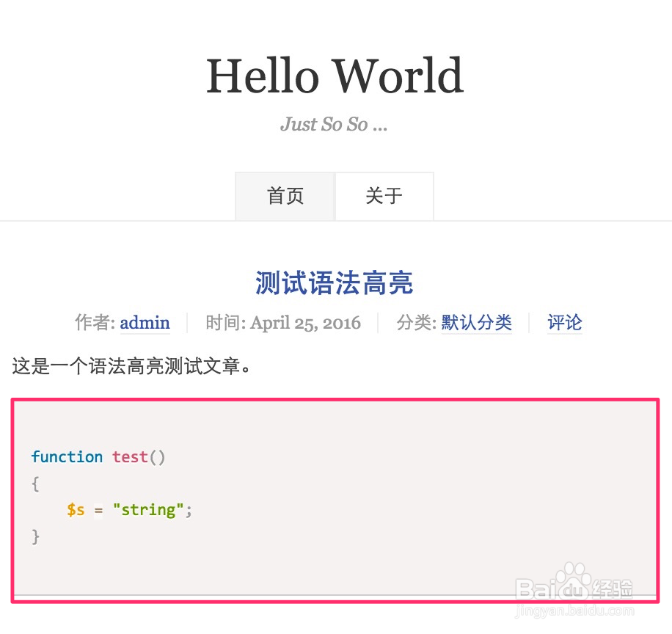
Task: Click the "Just So So ..." tagline
Action: [x=334, y=124]
